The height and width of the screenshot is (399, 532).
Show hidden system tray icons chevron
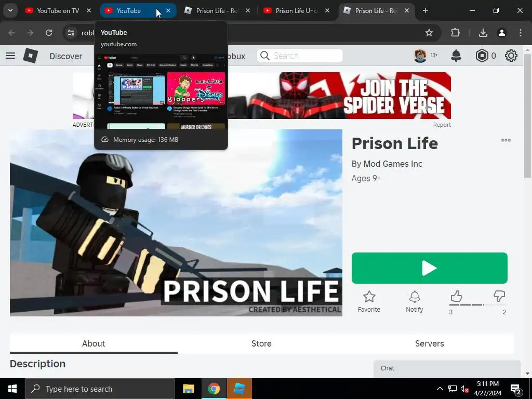coord(440,389)
